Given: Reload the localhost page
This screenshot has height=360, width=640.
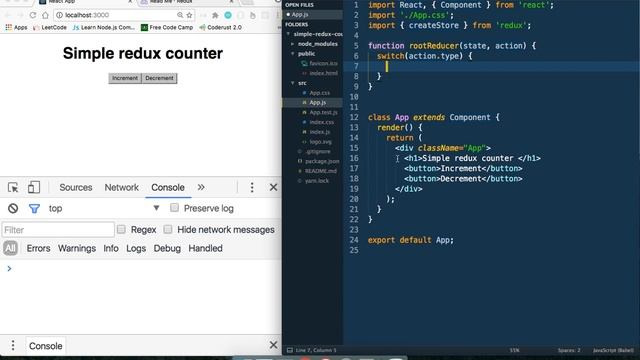Looking at the screenshot, I should pyautogui.click(x=33, y=15).
